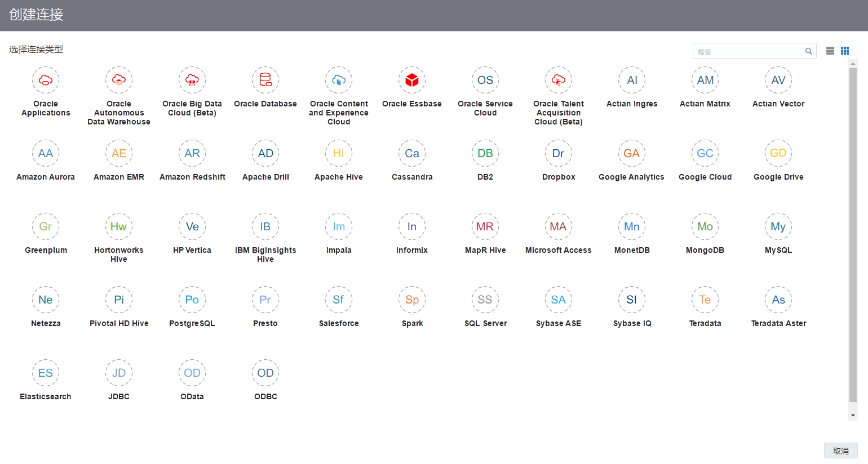
Task: Click the scrollbar down arrow
Action: tap(853, 416)
